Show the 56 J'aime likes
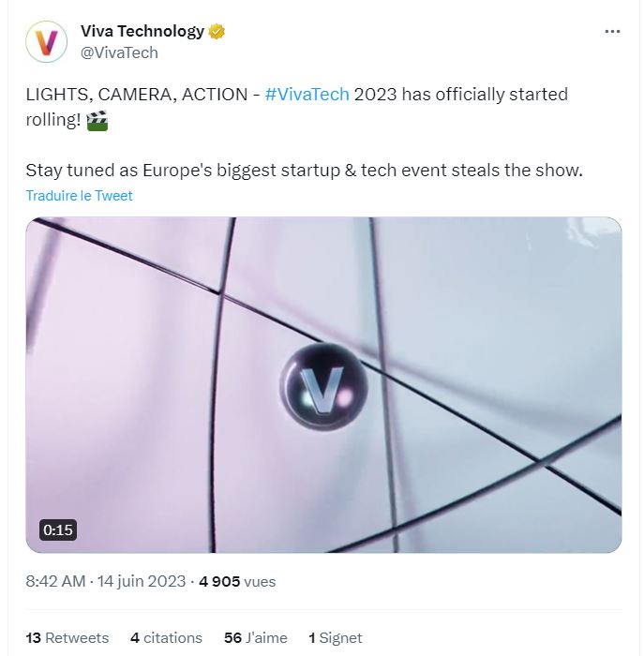Viewport: 644px width, 656px height. pyautogui.click(x=256, y=638)
